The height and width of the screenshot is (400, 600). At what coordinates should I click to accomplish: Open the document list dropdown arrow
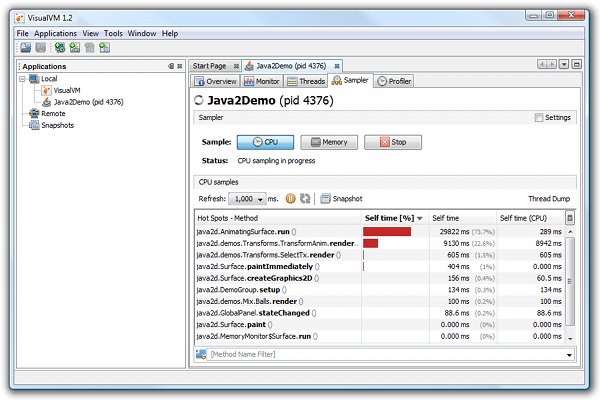tap(564, 64)
